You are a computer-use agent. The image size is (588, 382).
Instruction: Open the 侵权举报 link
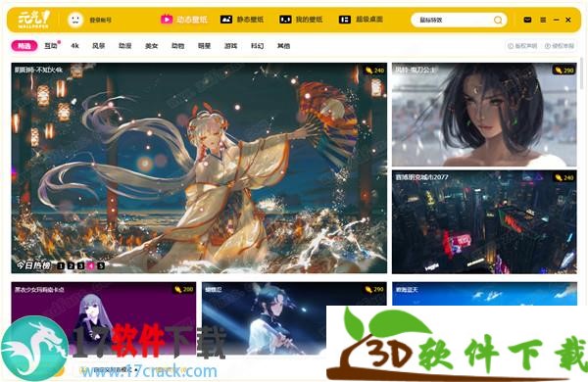(560, 46)
